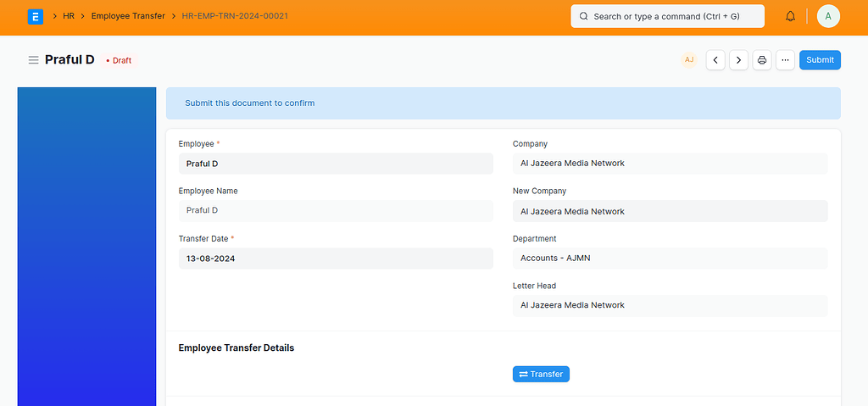This screenshot has height=406, width=868.
Task: Print this document via printer icon
Action: (x=762, y=60)
